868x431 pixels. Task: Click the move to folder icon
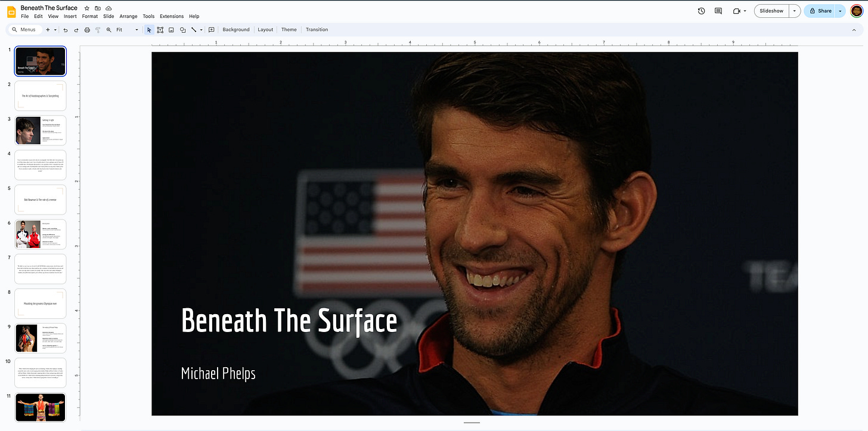click(98, 8)
